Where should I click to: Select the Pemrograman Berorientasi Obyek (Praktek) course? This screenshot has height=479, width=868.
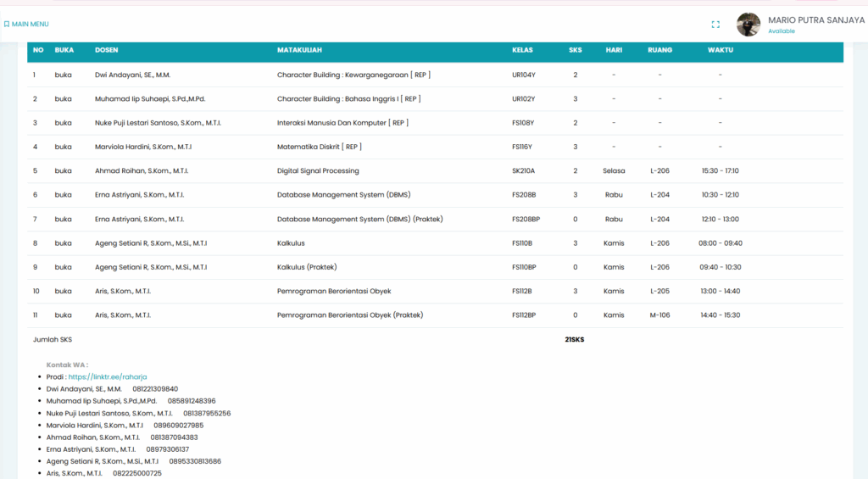[x=349, y=315]
